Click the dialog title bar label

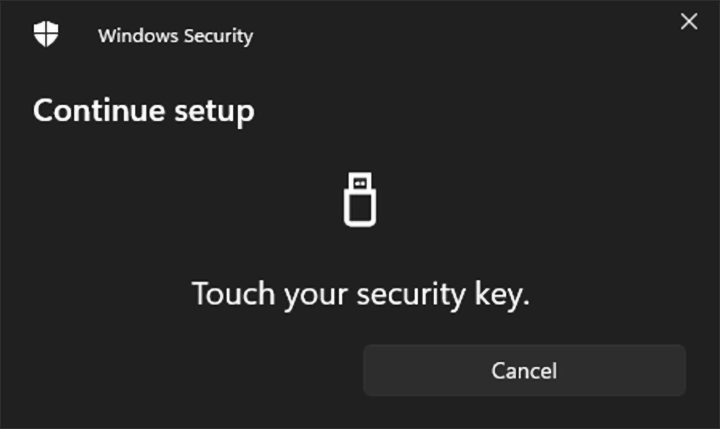[175, 36]
